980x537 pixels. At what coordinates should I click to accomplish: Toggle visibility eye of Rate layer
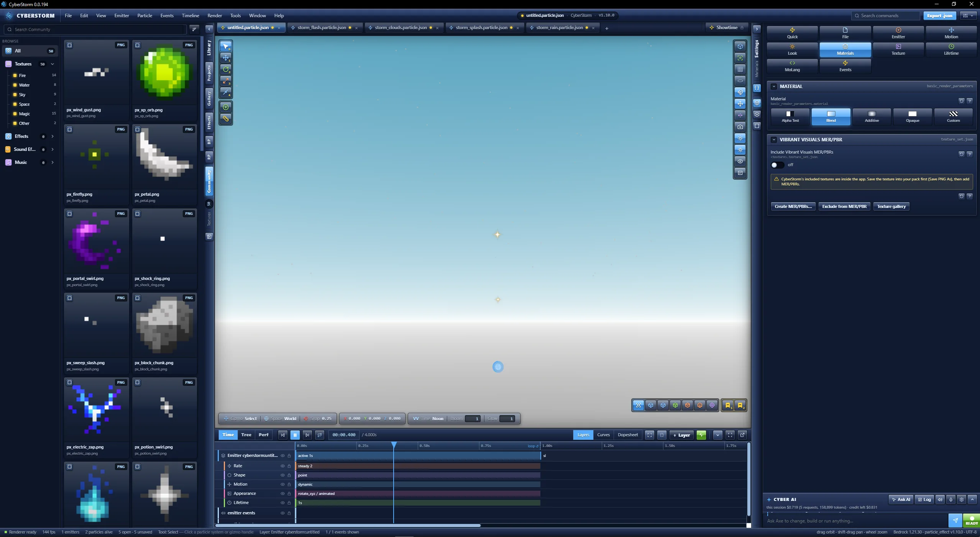[282, 466]
